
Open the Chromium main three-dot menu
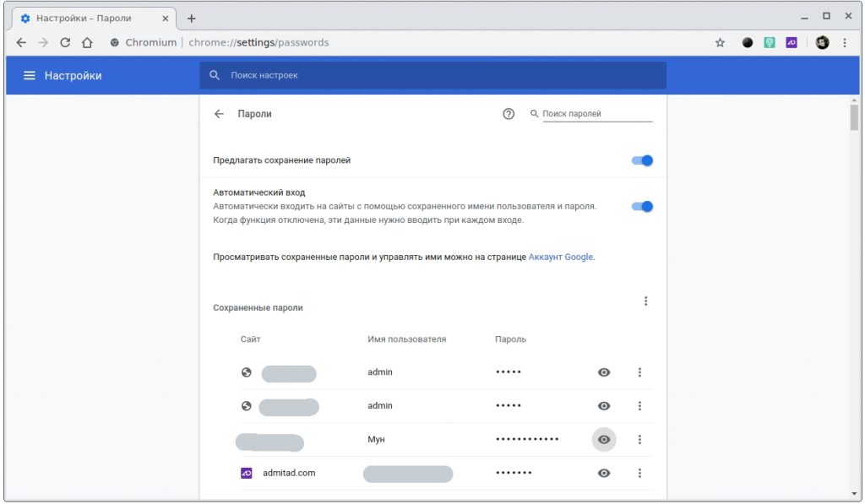(x=845, y=43)
